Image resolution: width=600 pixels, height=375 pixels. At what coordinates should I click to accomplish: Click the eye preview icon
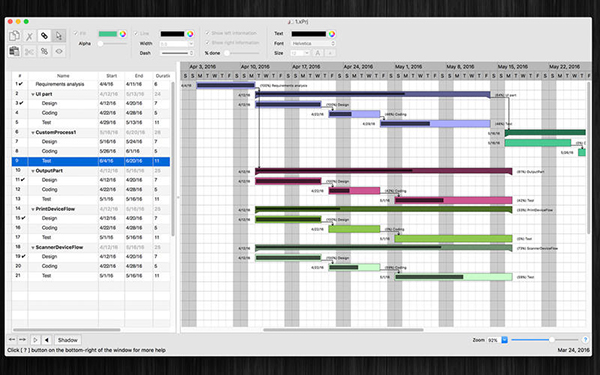pos(59,51)
